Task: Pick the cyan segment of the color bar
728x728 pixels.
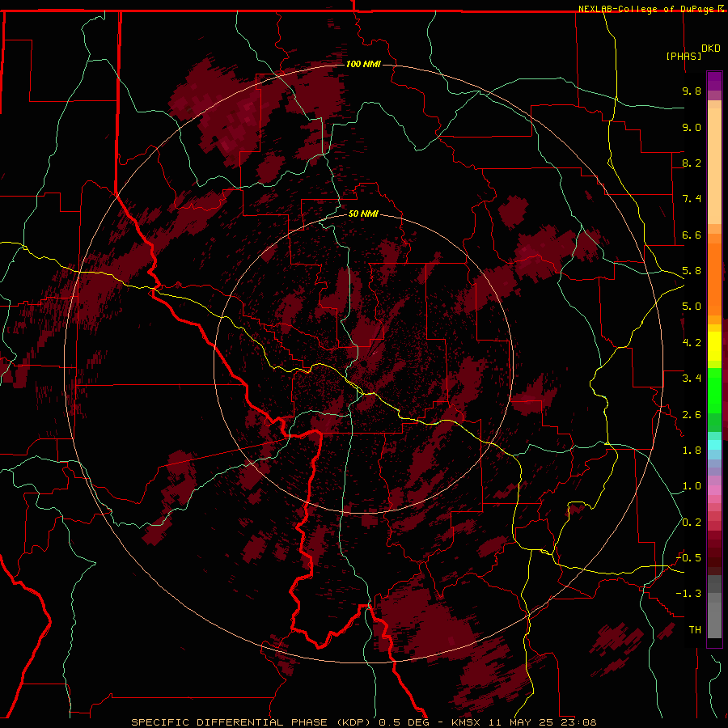Action: [x=714, y=445]
